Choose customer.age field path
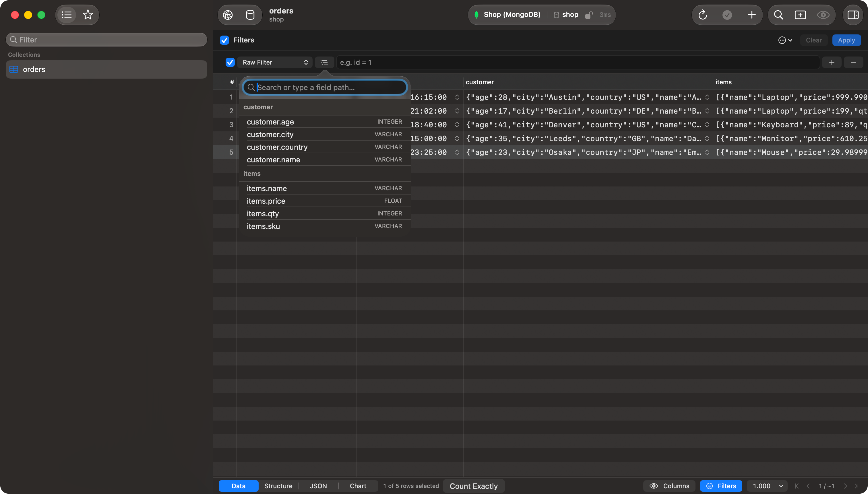The height and width of the screenshot is (494, 868). [325, 122]
